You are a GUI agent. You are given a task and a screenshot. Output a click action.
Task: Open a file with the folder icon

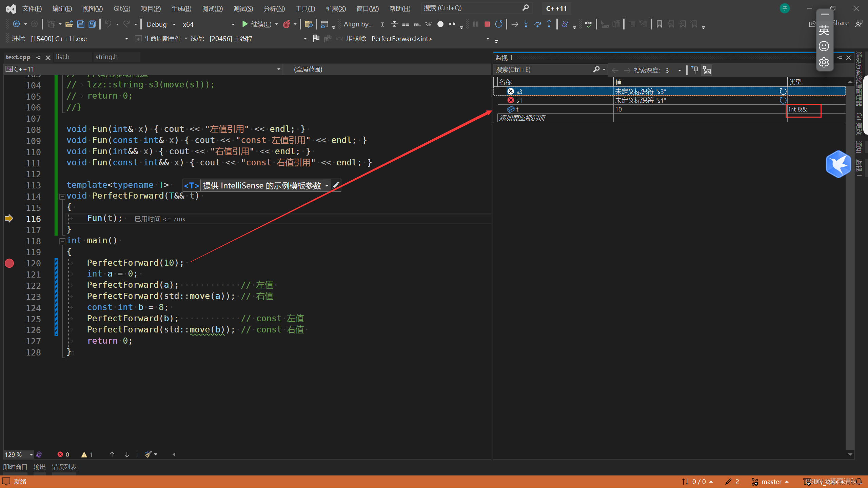click(69, 24)
